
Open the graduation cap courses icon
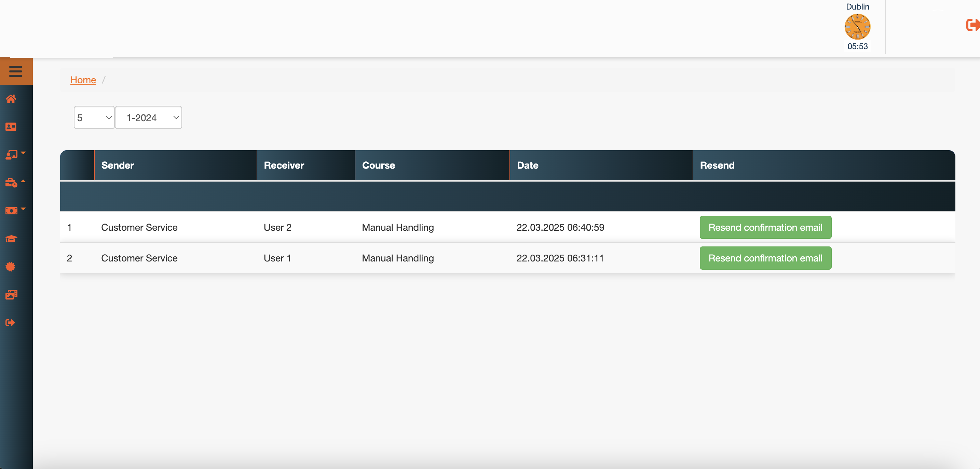click(x=11, y=239)
